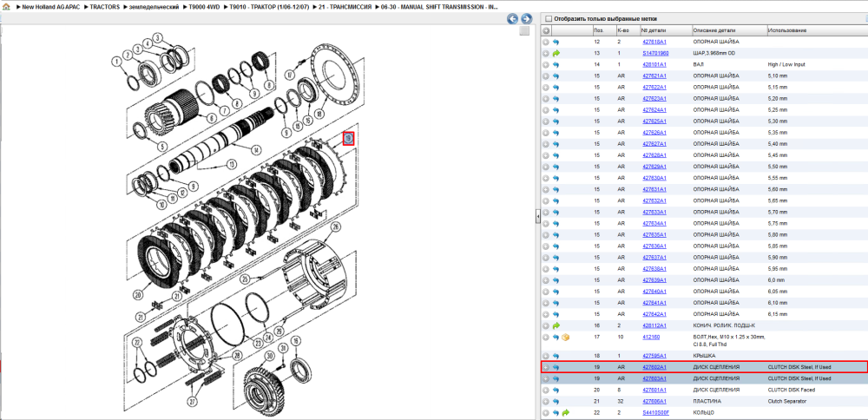Open 'T9000 4WD' breadcrumb

[205, 7]
